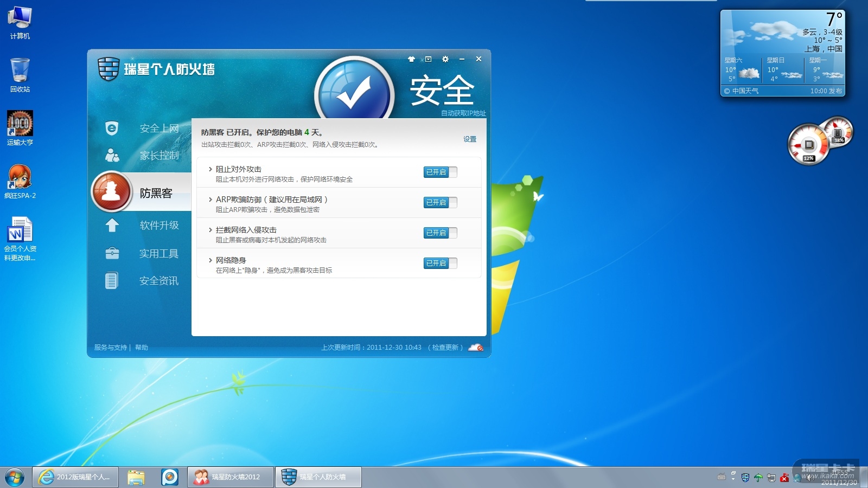The image size is (868, 488).
Task: Open the firewall dropdown menu icon in title bar
Action: 428,59
